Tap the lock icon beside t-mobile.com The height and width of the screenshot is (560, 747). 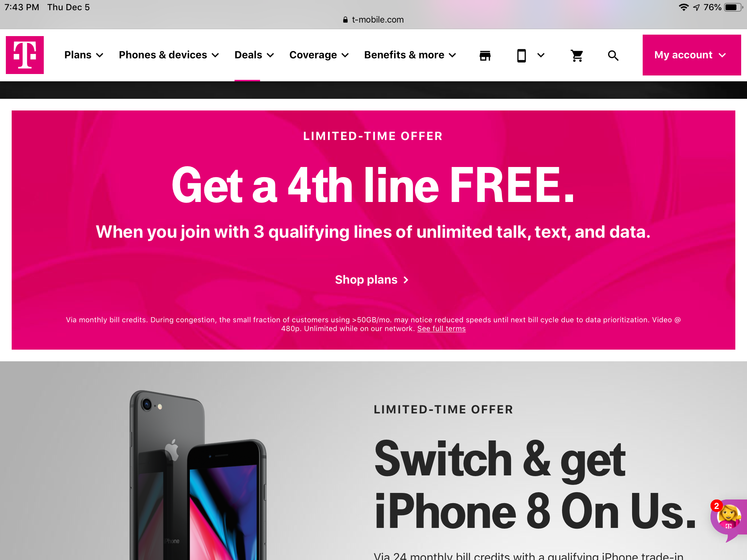(x=345, y=20)
